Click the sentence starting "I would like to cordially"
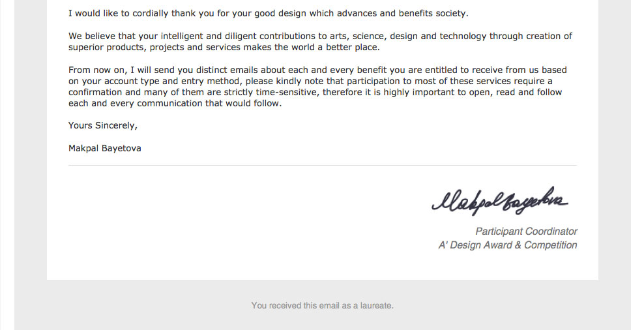 coord(268,13)
